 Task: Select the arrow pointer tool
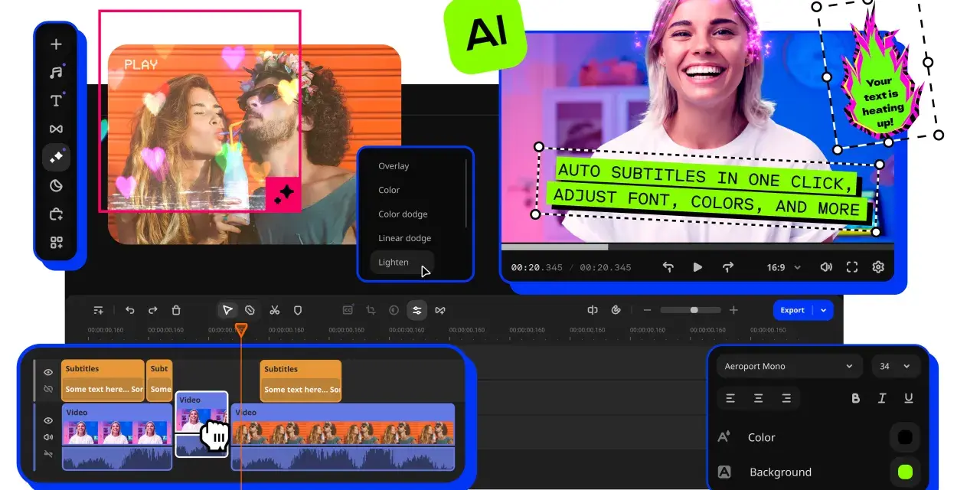pyautogui.click(x=227, y=310)
